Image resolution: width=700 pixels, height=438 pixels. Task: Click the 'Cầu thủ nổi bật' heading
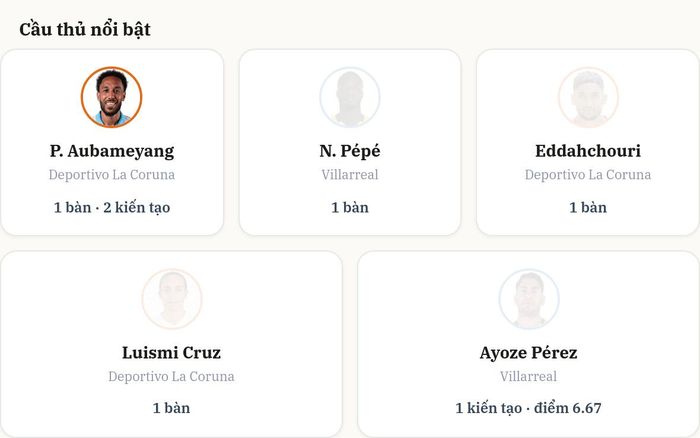tap(85, 29)
